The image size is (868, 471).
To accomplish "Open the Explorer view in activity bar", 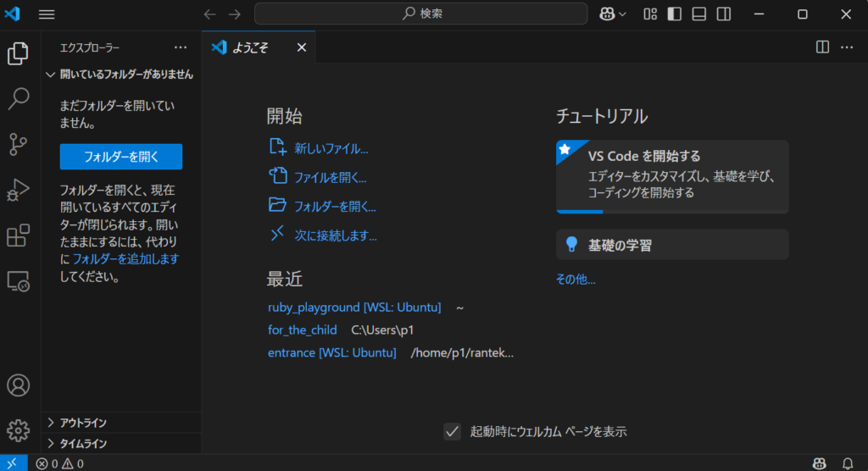I will coord(19,53).
